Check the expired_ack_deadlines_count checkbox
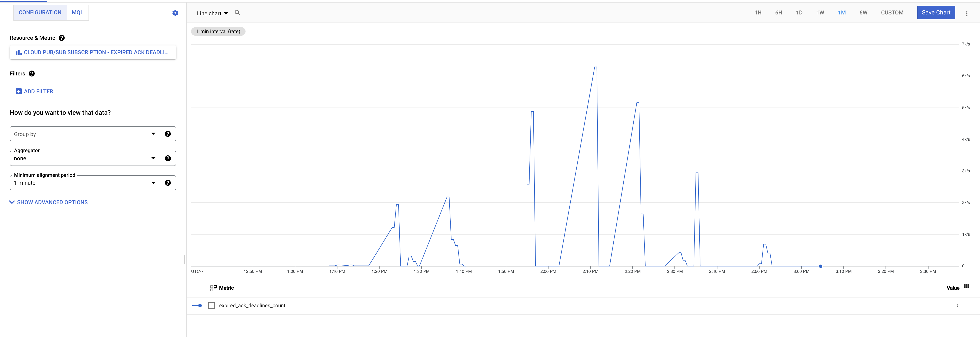Image resolution: width=980 pixels, height=337 pixels. [x=211, y=305]
